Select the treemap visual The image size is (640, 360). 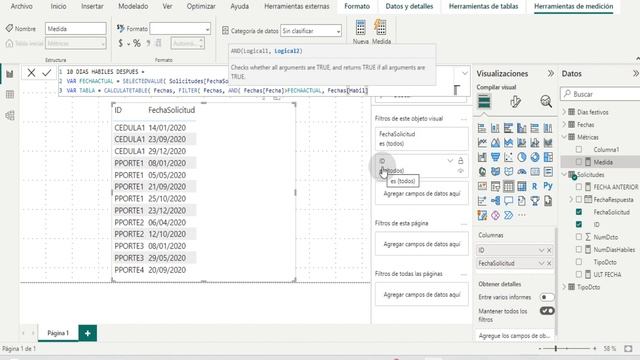(548, 157)
